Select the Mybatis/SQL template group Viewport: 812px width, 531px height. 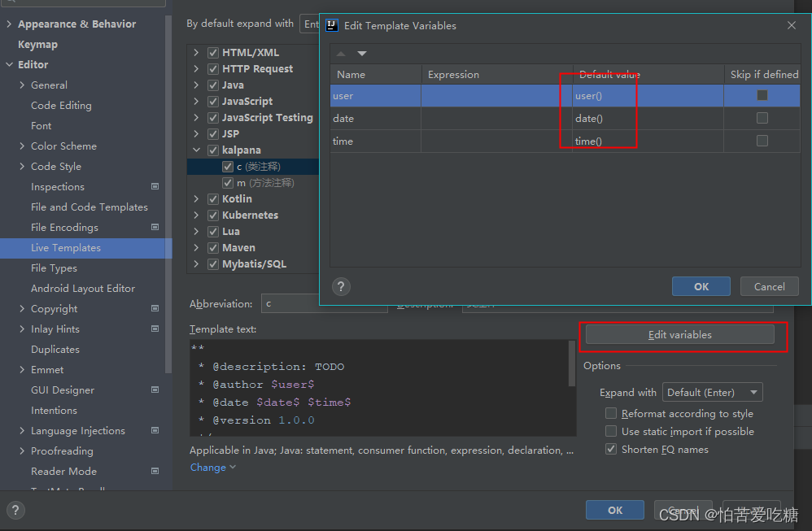click(x=253, y=264)
